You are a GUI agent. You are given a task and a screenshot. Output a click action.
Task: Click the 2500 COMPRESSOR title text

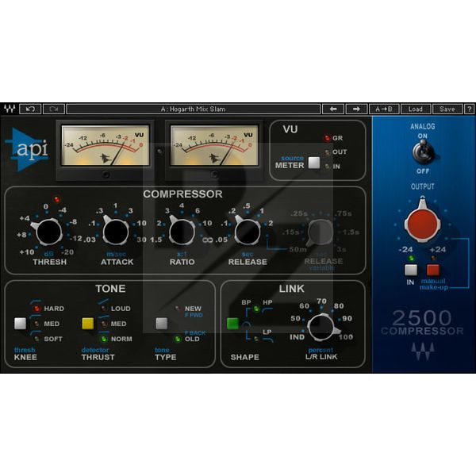tap(422, 322)
